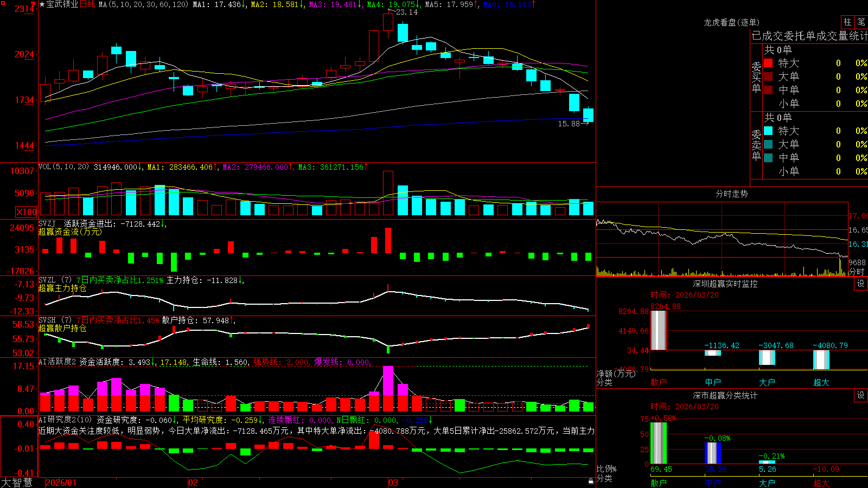
Task: Click the lock icon at chart bottom right
Action: pos(591,481)
